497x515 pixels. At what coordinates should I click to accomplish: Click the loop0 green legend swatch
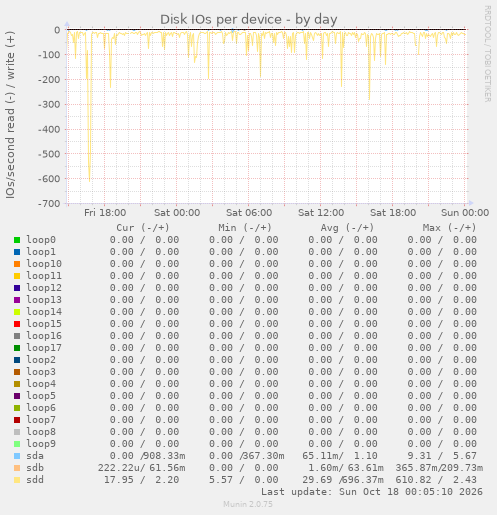point(17,240)
